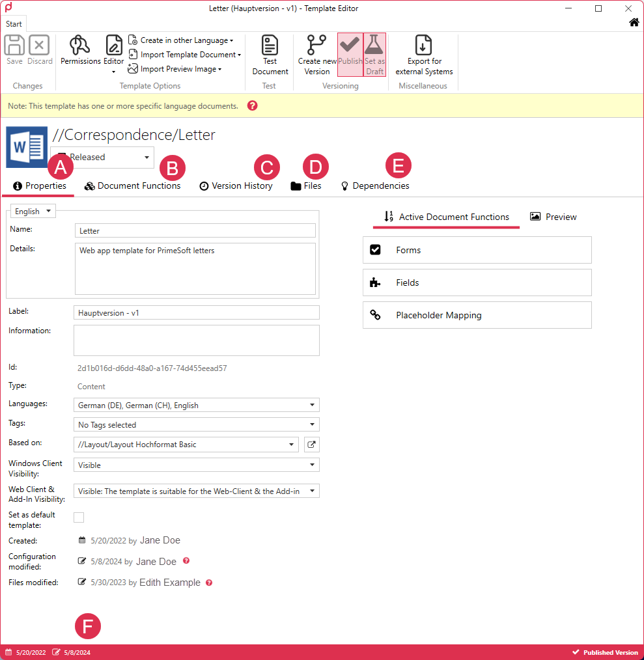
Task: Click Create new Version icon
Action: tap(316, 45)
